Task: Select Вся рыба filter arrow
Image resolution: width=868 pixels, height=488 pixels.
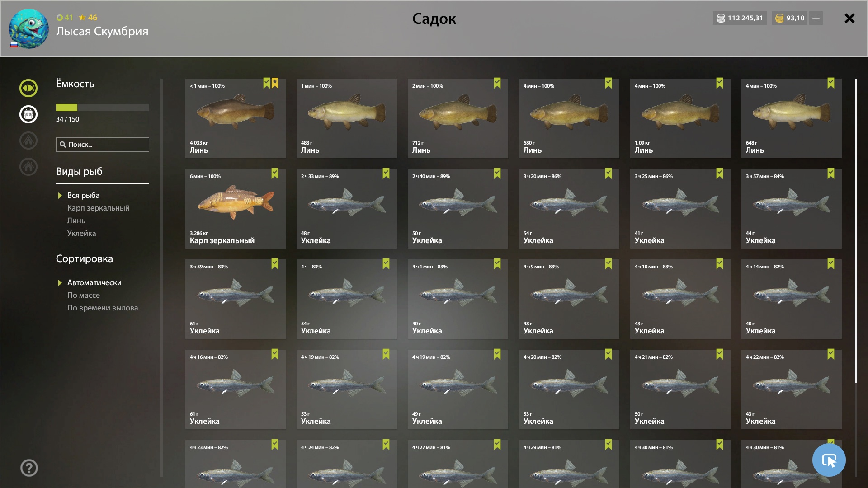Action: (60, 196)
